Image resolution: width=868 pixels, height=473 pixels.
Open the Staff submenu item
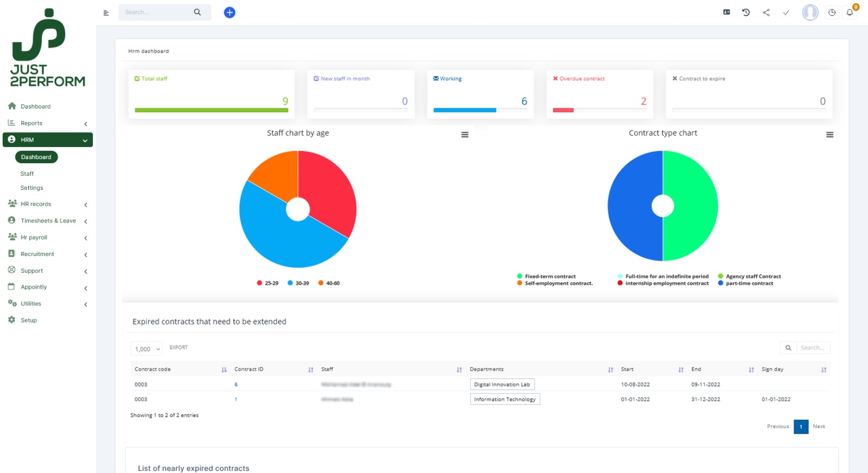point(27,174)
